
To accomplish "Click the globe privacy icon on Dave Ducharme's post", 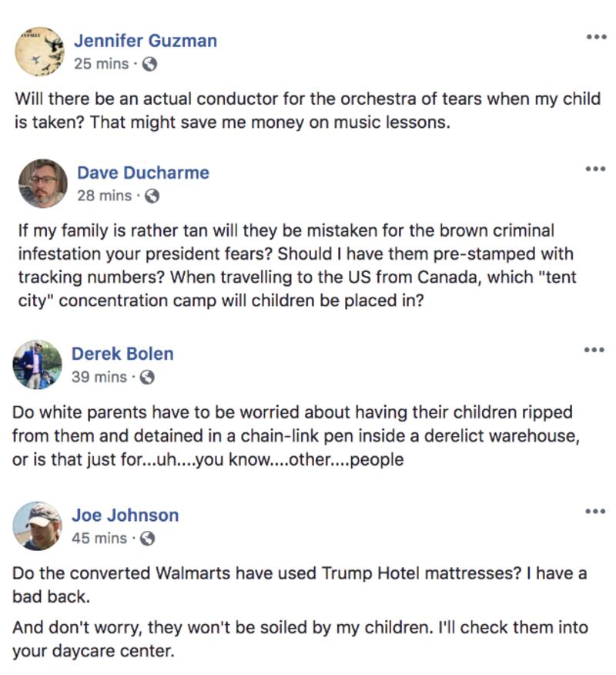I will (x=152, y=196).
